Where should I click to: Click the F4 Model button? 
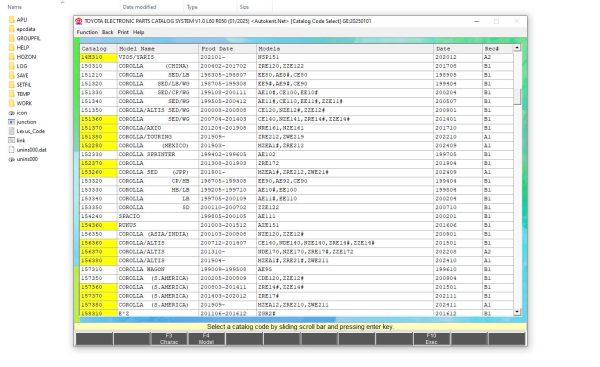click(206, 339)
